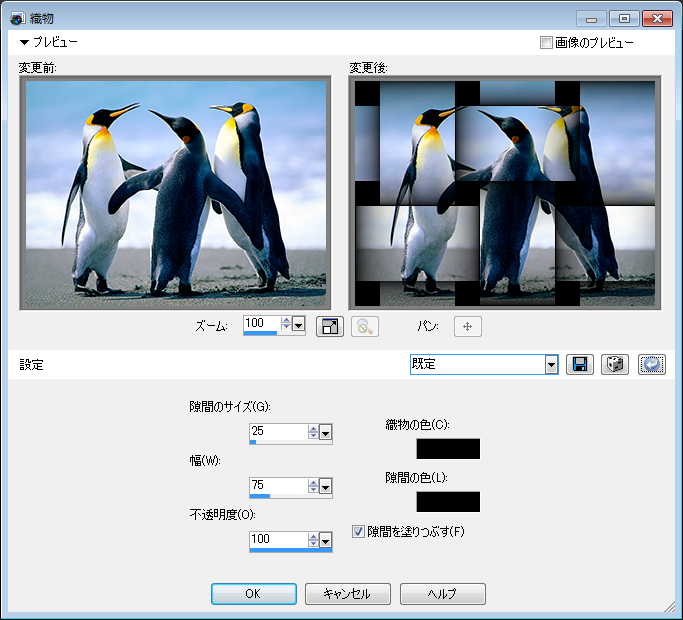Collapse the プレビュー section triangle
Screen dimensions: 683x620
[24, 42]
